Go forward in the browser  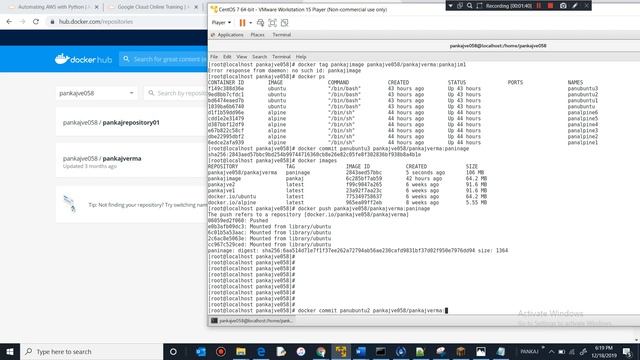tap(22, 22)
